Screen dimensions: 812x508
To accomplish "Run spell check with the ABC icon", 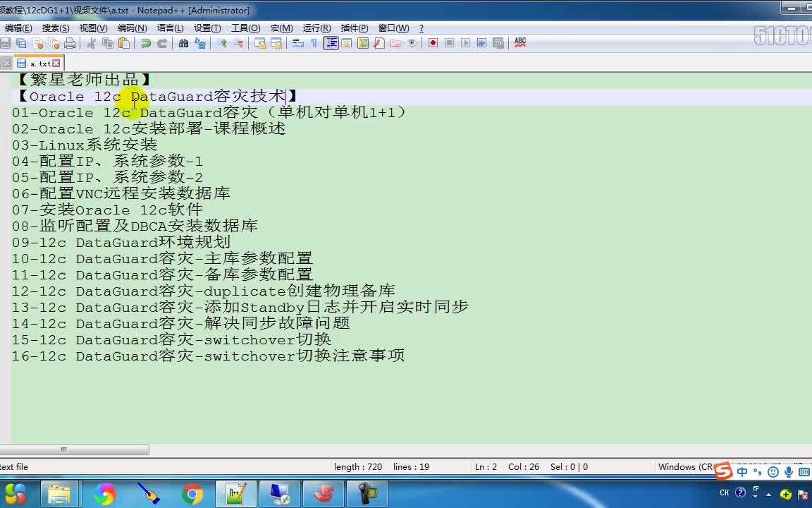I will [520, 43].
